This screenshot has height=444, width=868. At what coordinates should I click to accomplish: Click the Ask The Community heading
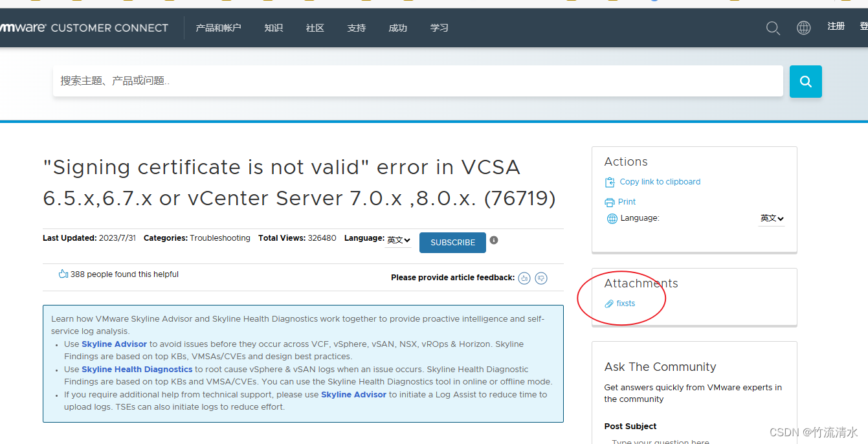click(x=660, y=367)
